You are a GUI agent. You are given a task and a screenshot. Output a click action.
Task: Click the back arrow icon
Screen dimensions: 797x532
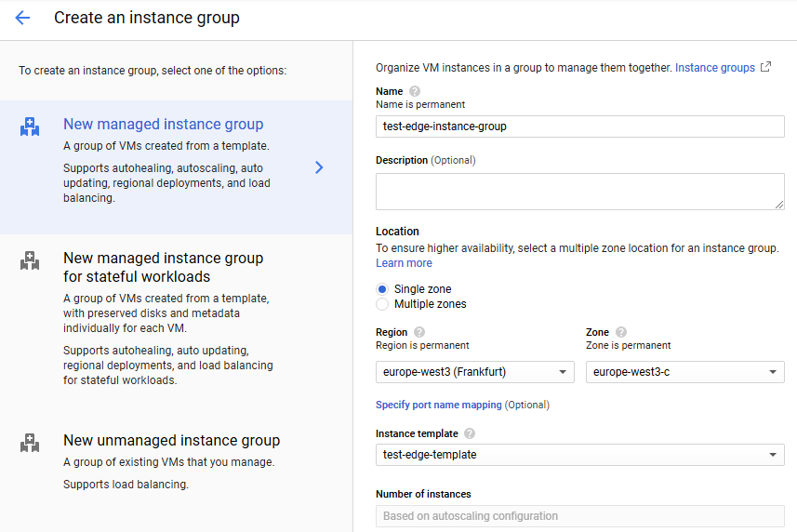(x=22, y=18)
